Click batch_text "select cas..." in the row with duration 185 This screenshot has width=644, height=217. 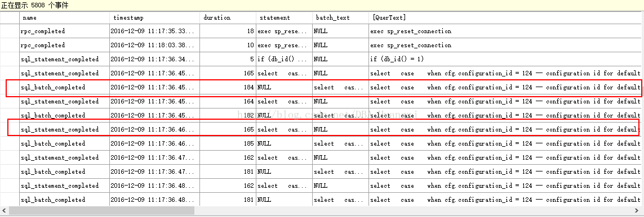(339, 144)
